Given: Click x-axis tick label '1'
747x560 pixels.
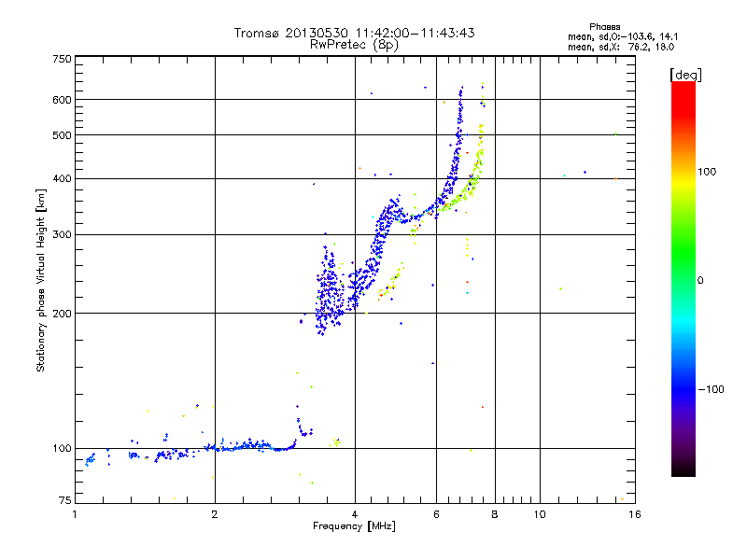Looking at the screenshot, I should pos(75,514).
